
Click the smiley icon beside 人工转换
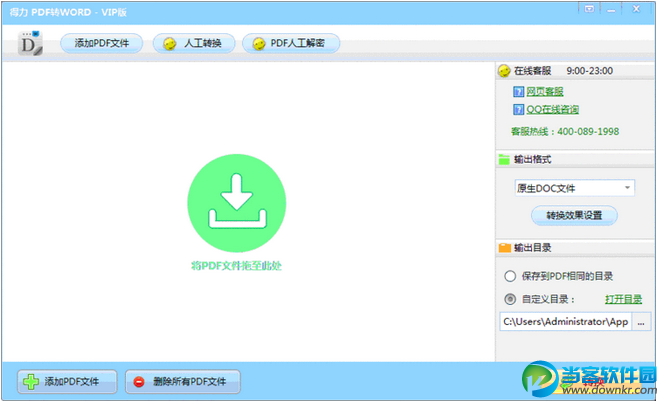(x=170, y=44)
